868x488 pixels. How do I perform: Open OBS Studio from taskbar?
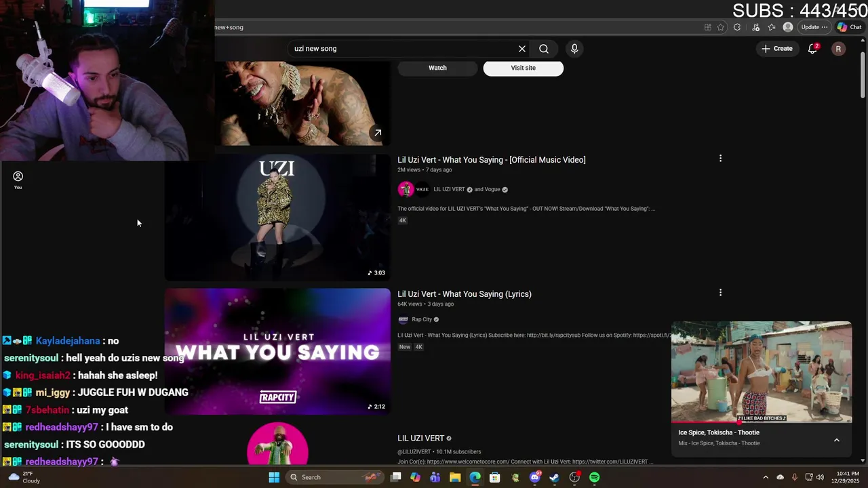point(575,477)
